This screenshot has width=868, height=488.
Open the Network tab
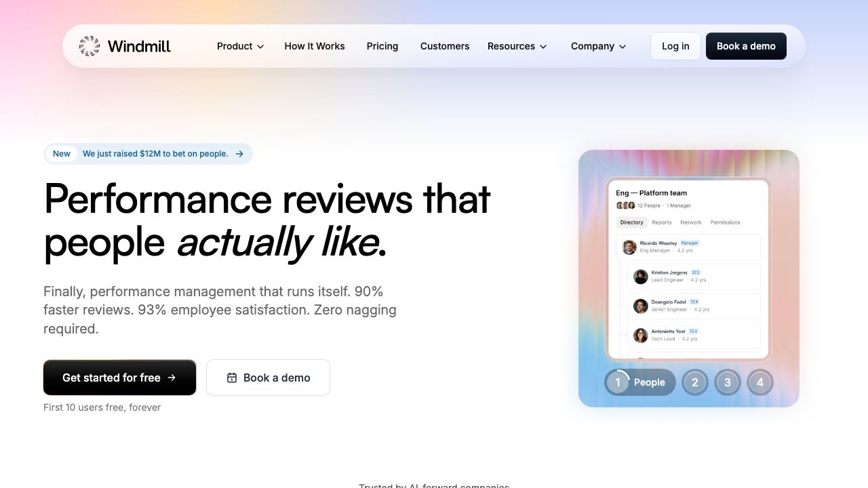(x=691, y=222)
